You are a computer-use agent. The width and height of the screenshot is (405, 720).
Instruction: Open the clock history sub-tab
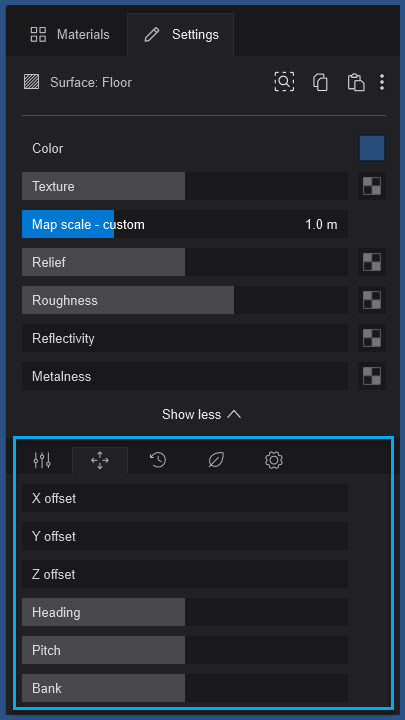tap(158, 460)
